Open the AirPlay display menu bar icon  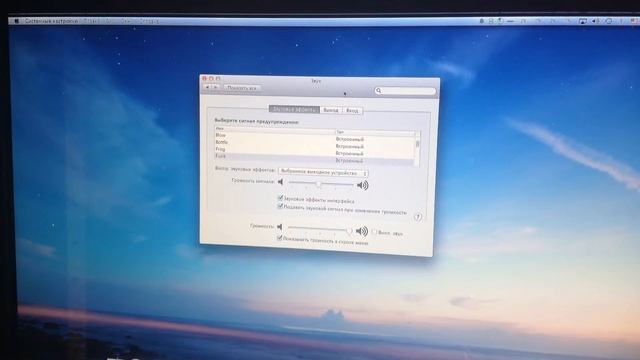click(583, 21)
